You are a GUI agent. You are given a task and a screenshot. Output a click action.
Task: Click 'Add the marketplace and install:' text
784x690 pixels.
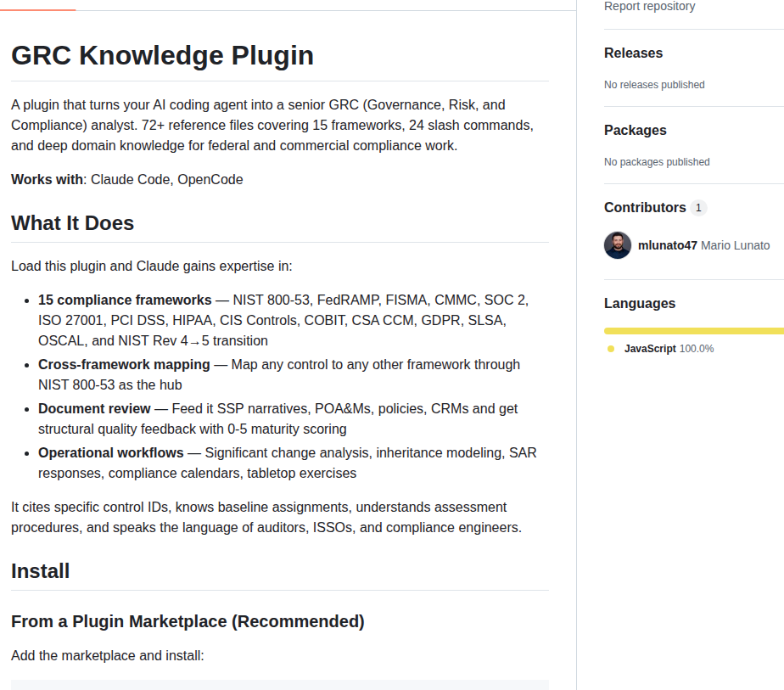point(108,655)
